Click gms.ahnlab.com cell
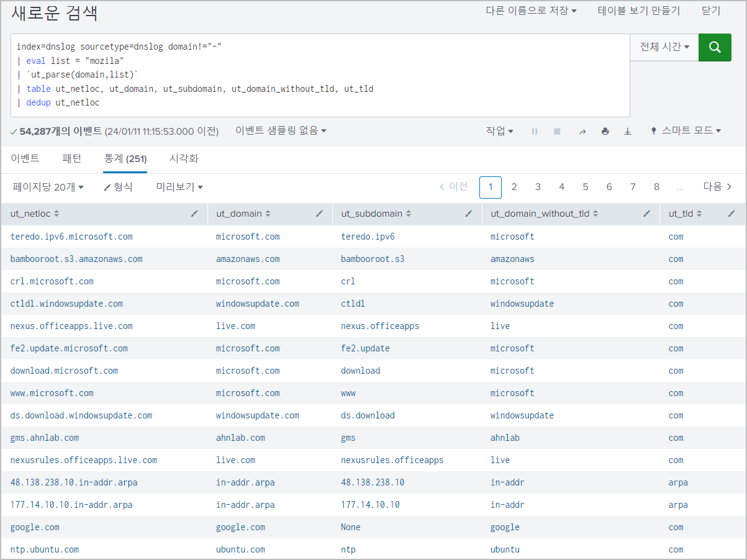The image size is (747, 560). point(45,438)
